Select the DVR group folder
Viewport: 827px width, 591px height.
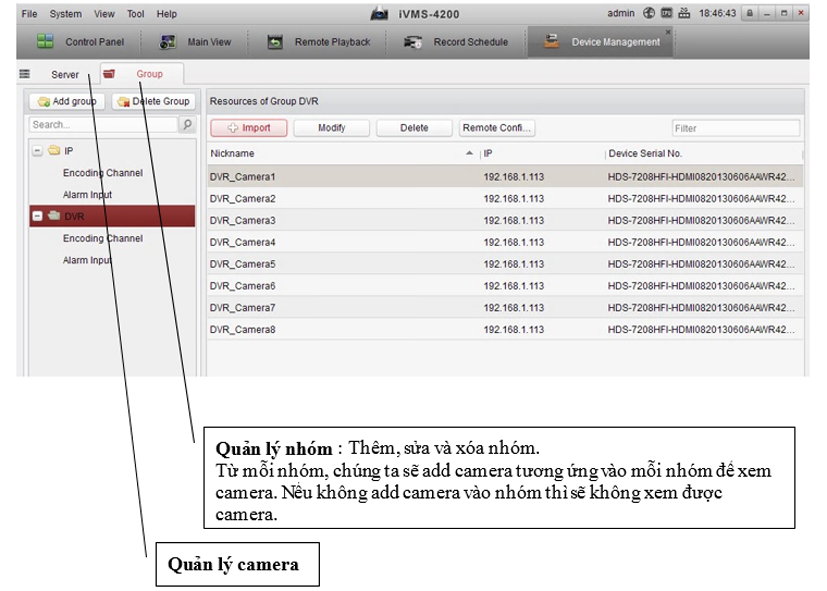pos(112,216)
